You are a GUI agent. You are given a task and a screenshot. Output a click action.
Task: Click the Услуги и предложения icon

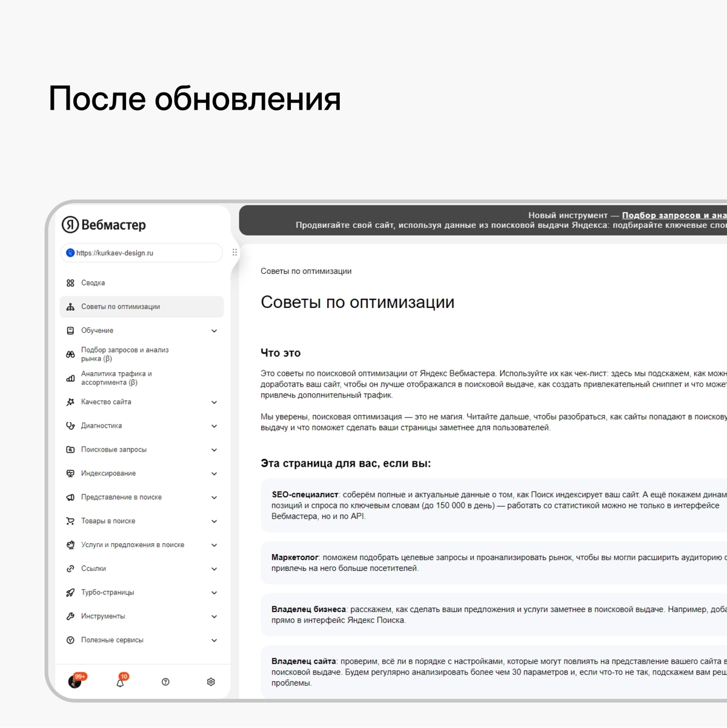70,545
